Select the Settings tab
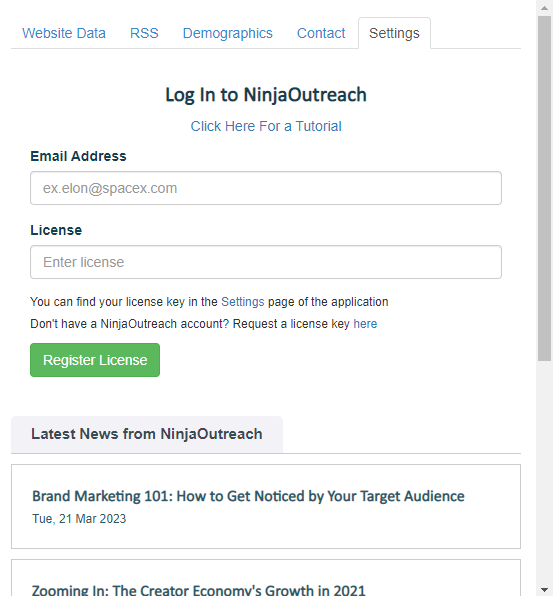This screenshot has width=553, height=596. coord(394,33)
